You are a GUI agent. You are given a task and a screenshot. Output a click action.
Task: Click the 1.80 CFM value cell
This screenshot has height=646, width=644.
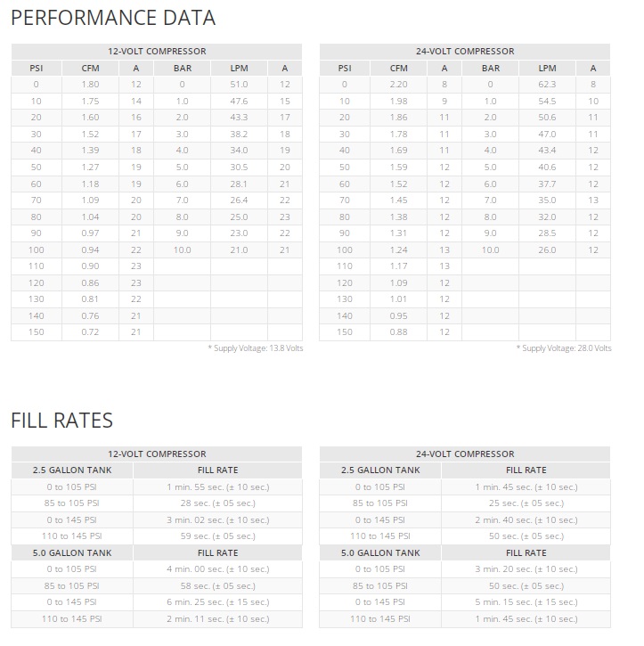[90, 85]
